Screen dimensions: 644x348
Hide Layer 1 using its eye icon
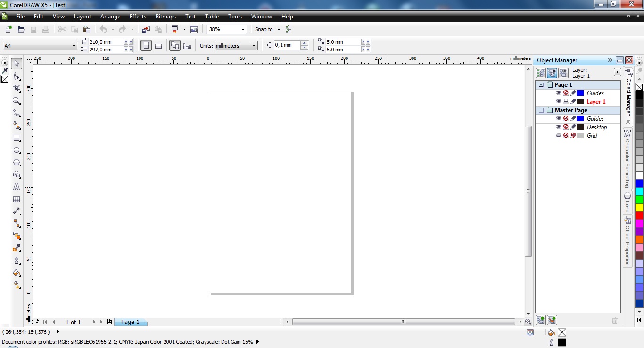(x=559, y=101)
